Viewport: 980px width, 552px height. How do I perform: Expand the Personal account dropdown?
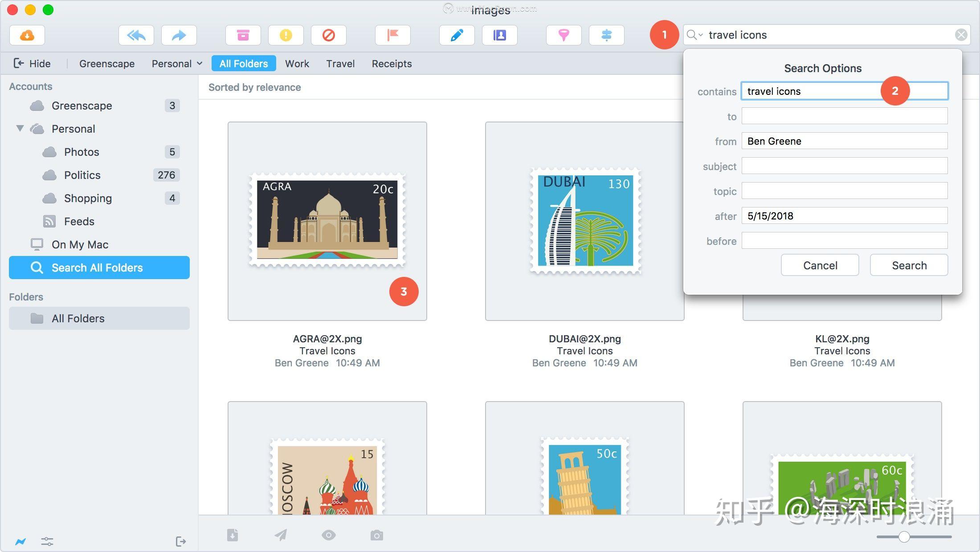pos(199,63)
